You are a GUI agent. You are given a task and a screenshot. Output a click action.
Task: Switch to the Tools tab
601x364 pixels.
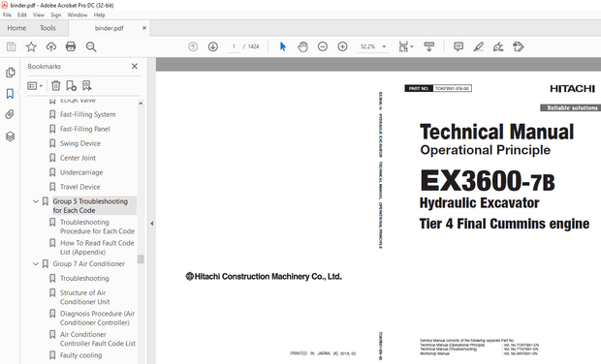(x=47, y=28)
